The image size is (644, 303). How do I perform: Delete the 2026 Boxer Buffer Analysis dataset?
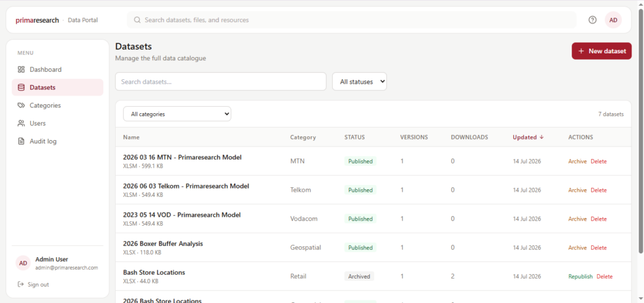tap(599, 248)
